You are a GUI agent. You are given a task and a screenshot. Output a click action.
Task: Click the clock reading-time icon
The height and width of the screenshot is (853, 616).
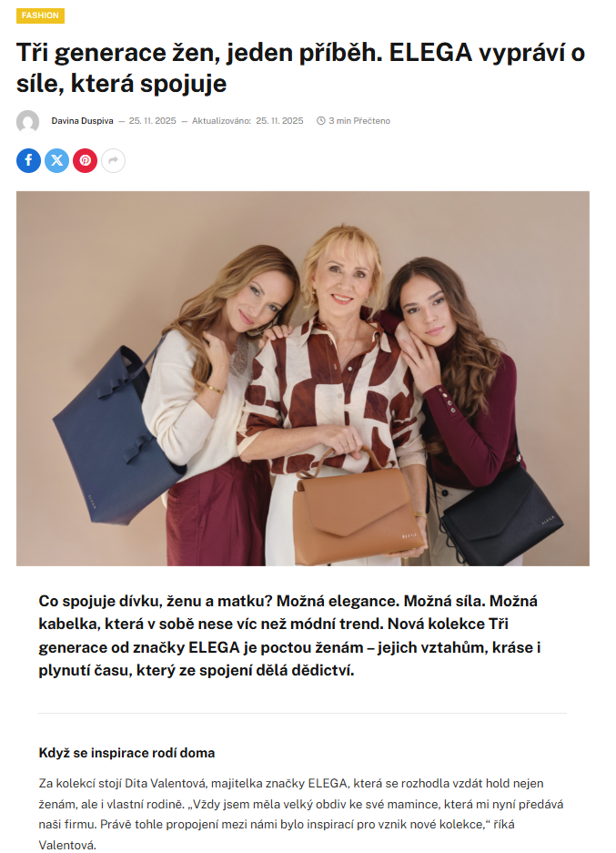(321, 121)
